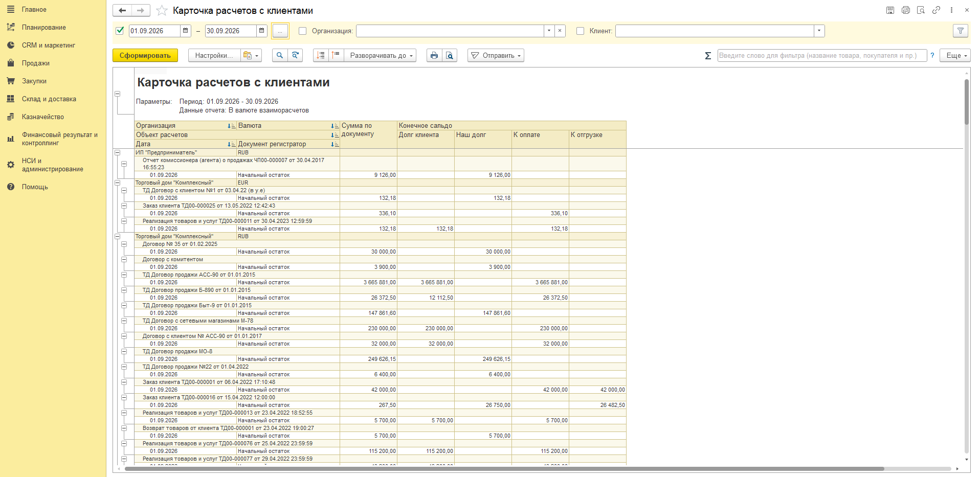This screenshot has width=980, height=477.
Task: Uncheck the period checkbox
Action: tap(120, 31)
